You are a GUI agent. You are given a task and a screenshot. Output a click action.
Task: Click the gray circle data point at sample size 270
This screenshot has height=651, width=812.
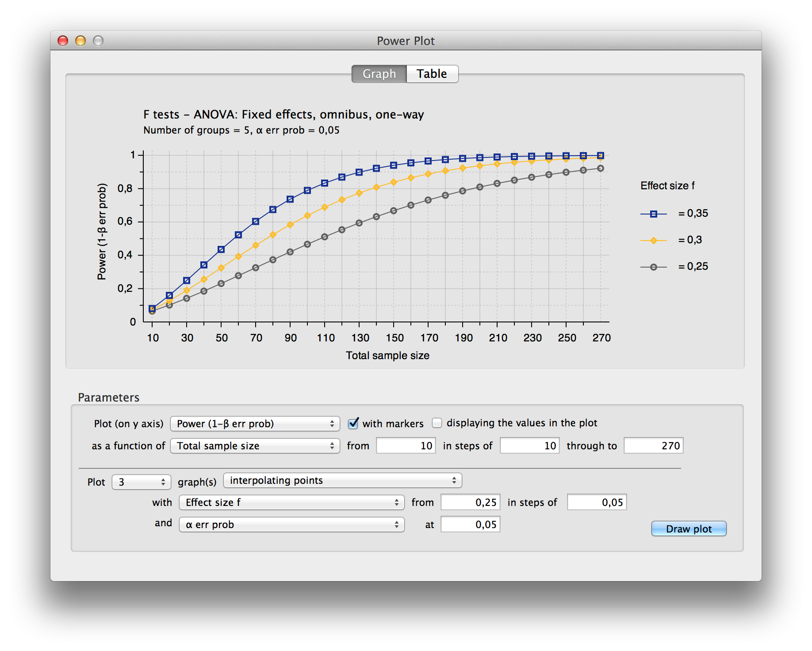601,168
